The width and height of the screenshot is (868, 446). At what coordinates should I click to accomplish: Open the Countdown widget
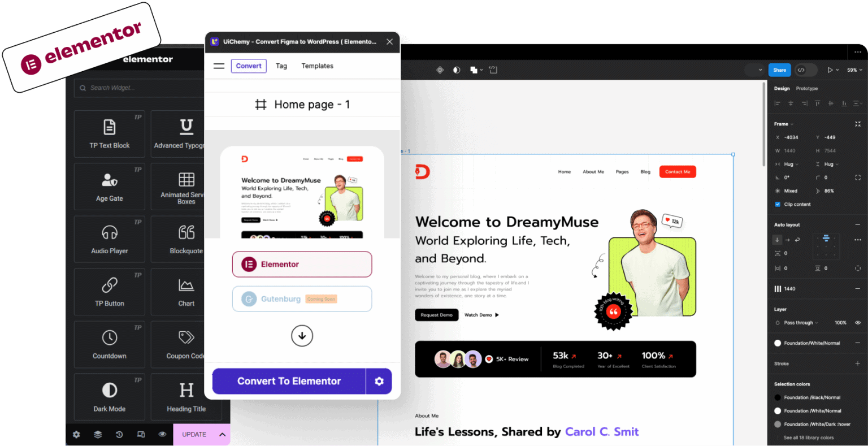click(x=109, y=344)
